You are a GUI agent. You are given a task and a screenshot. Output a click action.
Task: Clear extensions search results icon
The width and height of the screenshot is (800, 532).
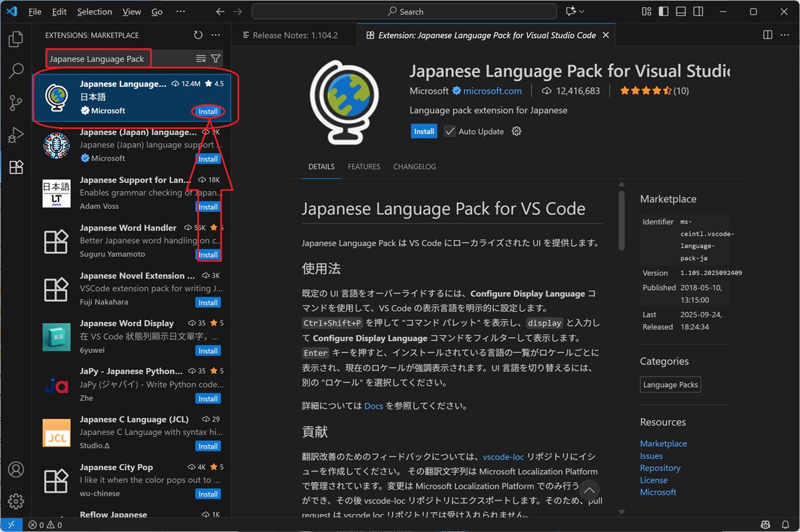click(x=201, y=59)
